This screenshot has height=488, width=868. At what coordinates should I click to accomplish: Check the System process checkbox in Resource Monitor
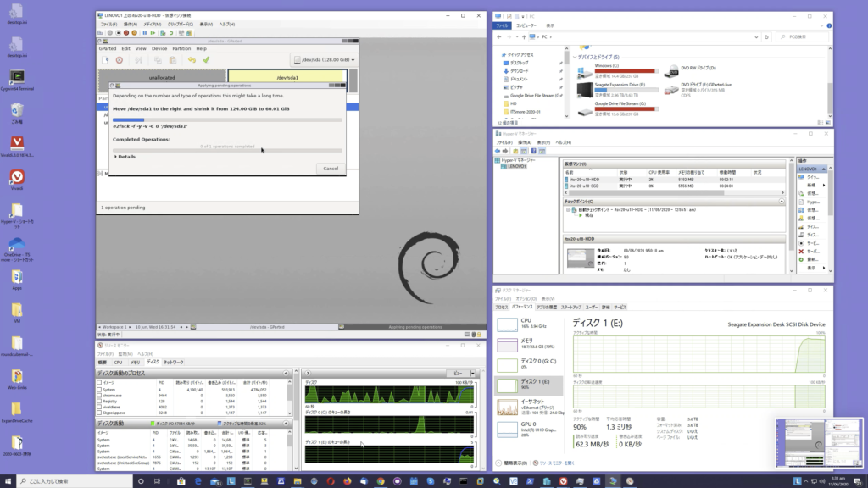pyautogui.click(x=100, y=389)
